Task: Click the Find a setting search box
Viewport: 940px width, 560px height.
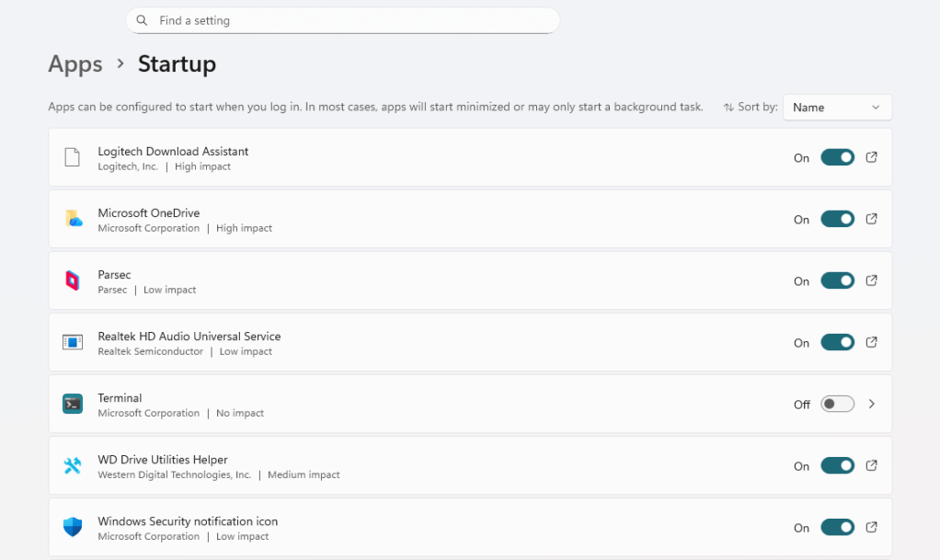Action: point(342,19)
